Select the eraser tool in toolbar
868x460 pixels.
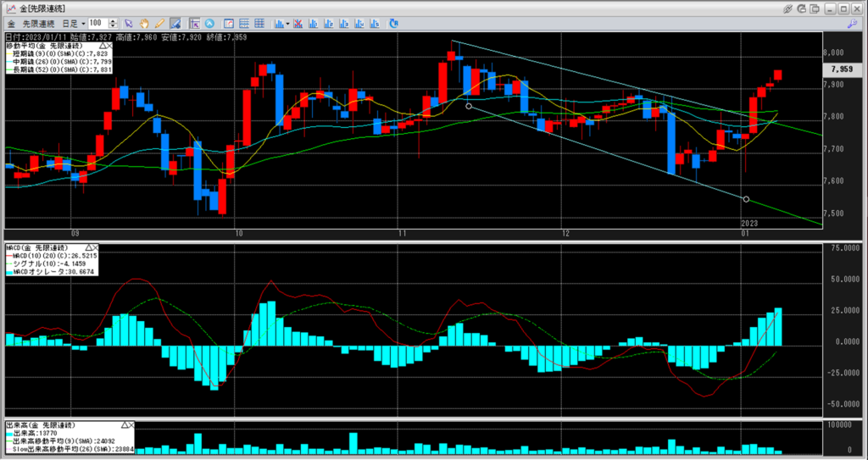click(x=175, y=23)
